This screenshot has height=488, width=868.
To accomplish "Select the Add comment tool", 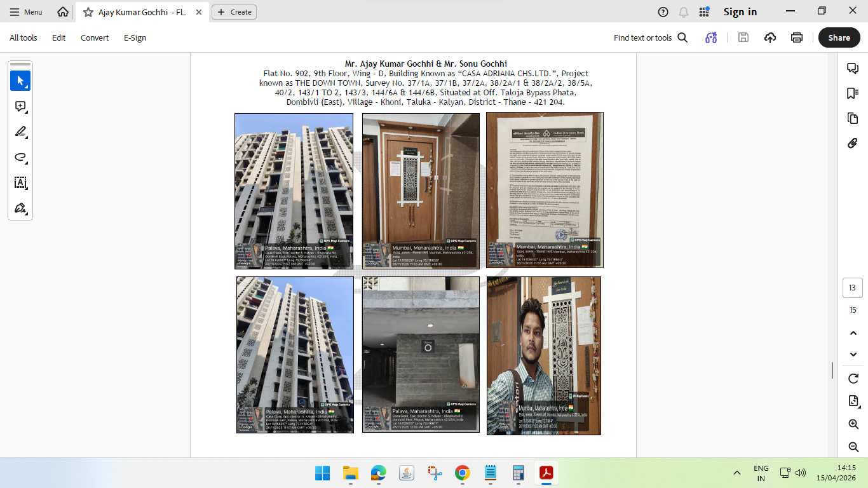I will click(x=20, y=107).
